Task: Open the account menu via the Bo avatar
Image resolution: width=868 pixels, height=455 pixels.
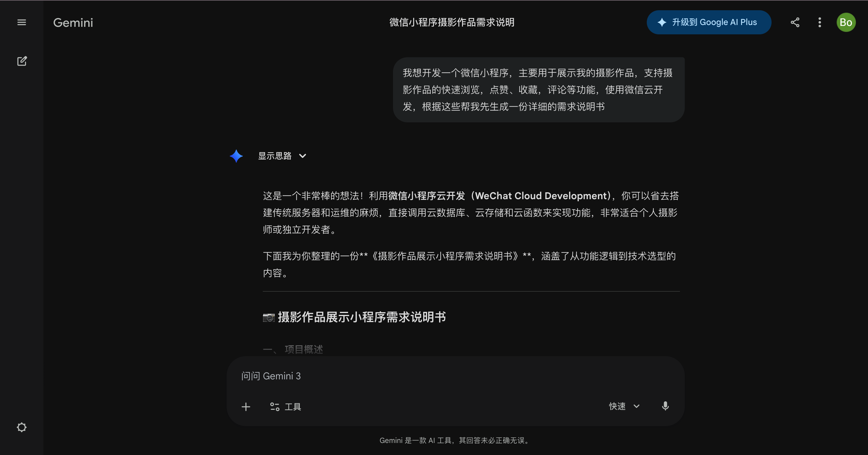Action: pos(846,22)
